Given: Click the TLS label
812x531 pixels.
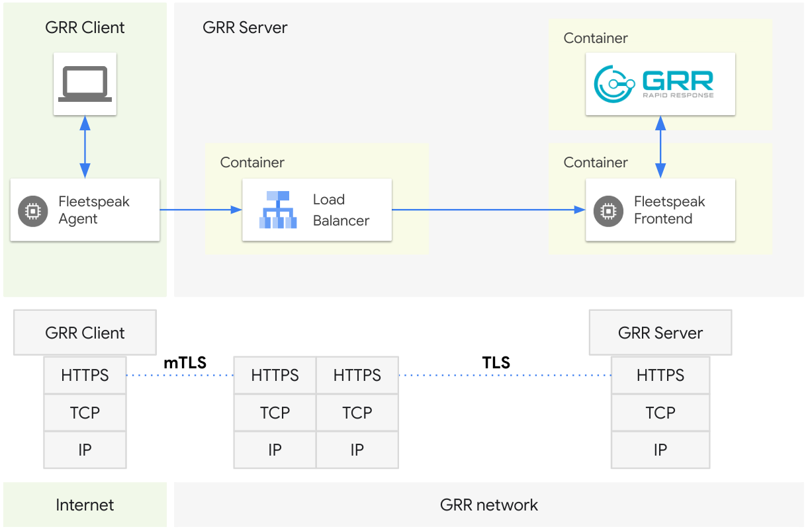Looking at the screenshot, I should pyautogui.click(x=496, y=362).
